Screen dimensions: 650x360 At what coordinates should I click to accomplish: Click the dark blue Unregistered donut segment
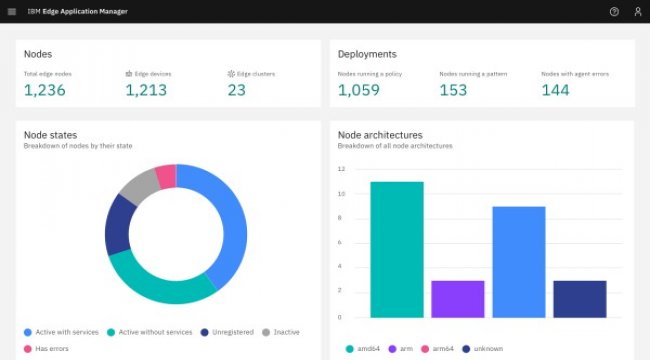(118, 226)
